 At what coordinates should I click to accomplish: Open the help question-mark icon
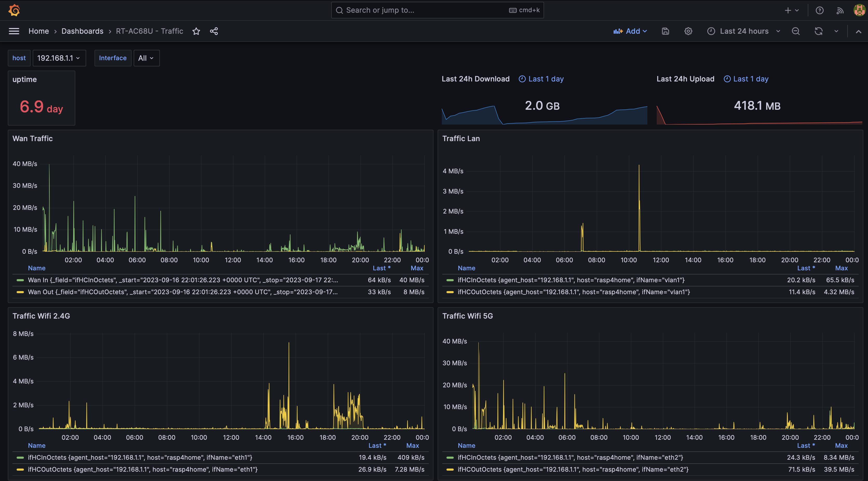[819, 10]
